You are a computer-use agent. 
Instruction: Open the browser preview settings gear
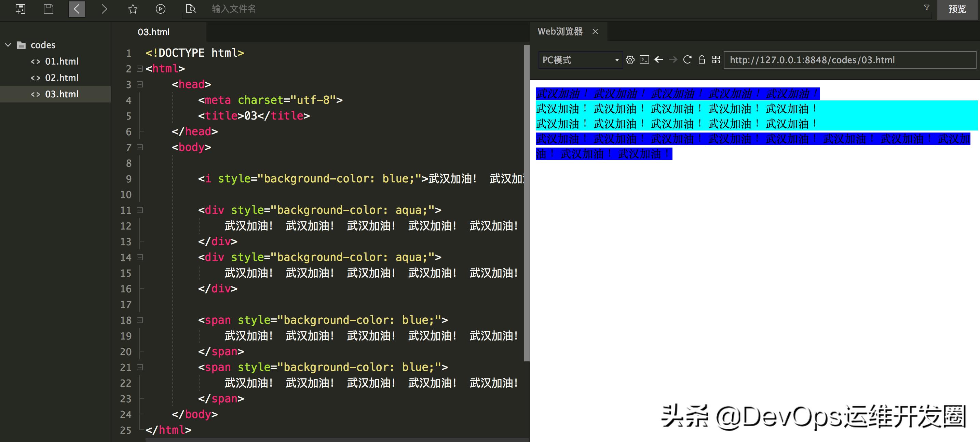[630, 60]
